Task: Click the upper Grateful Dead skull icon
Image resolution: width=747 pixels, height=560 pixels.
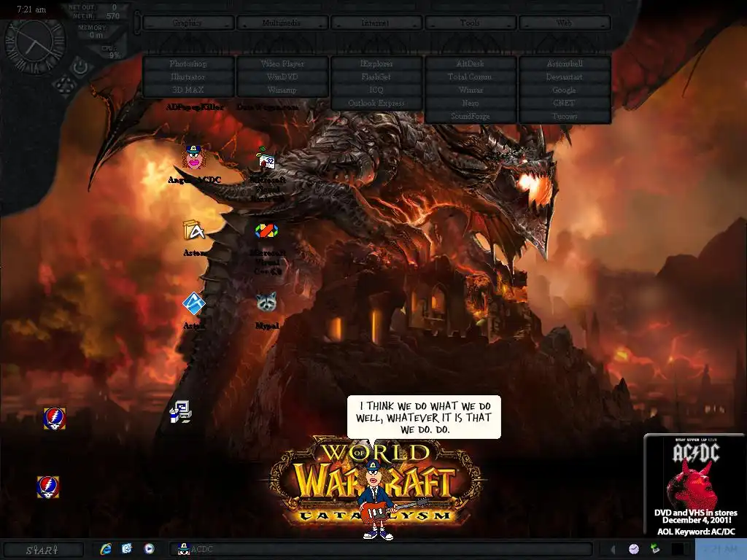Action: [x=54, y=418]
